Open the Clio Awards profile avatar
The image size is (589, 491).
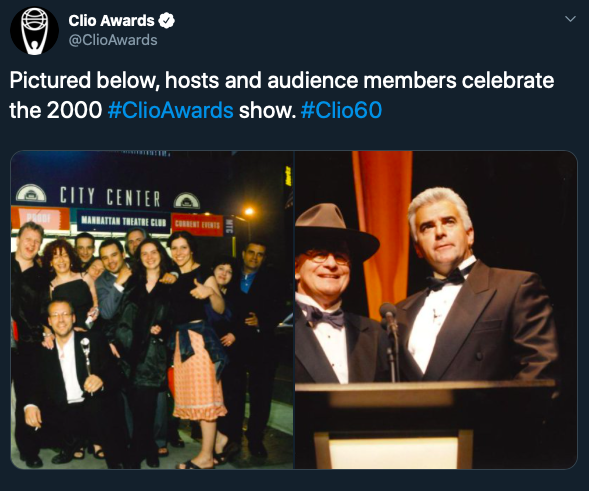pyautogui.click(x=34, y=31)
